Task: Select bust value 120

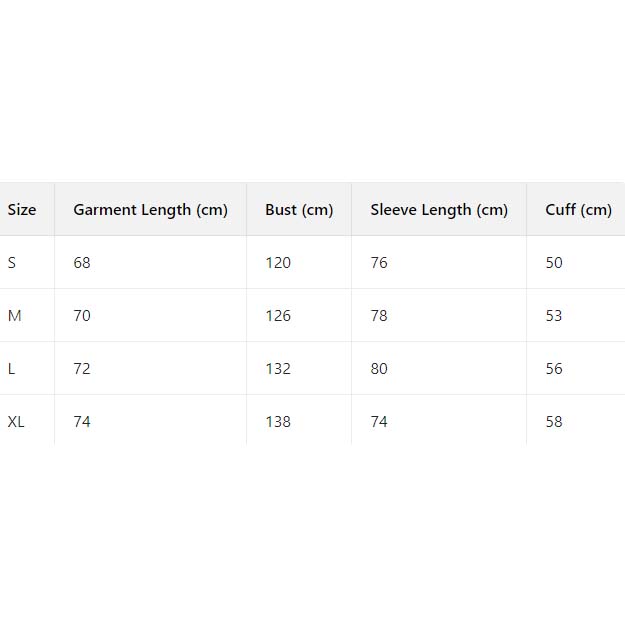Action: [278, 263]
